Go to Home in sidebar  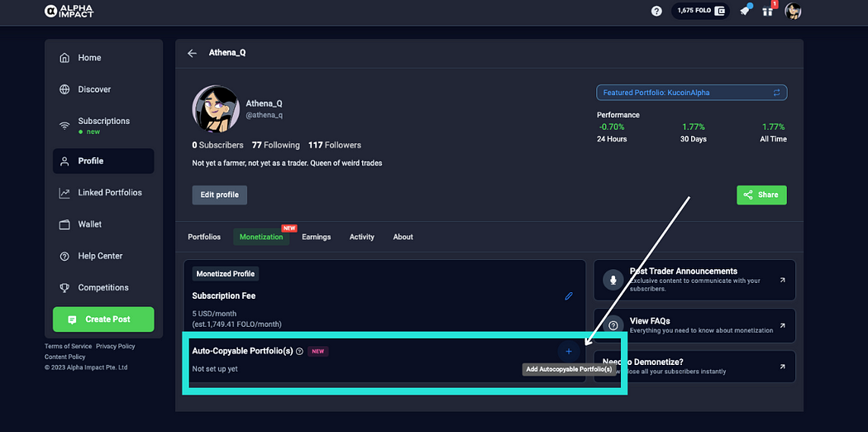click(103, 58)
